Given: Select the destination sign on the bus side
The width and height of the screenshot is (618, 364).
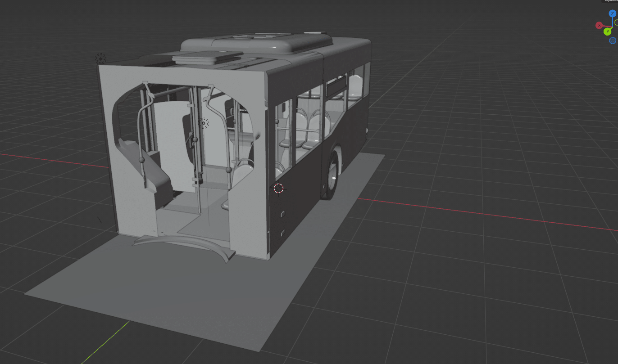Looking at the screenshot, I should 336,87.
